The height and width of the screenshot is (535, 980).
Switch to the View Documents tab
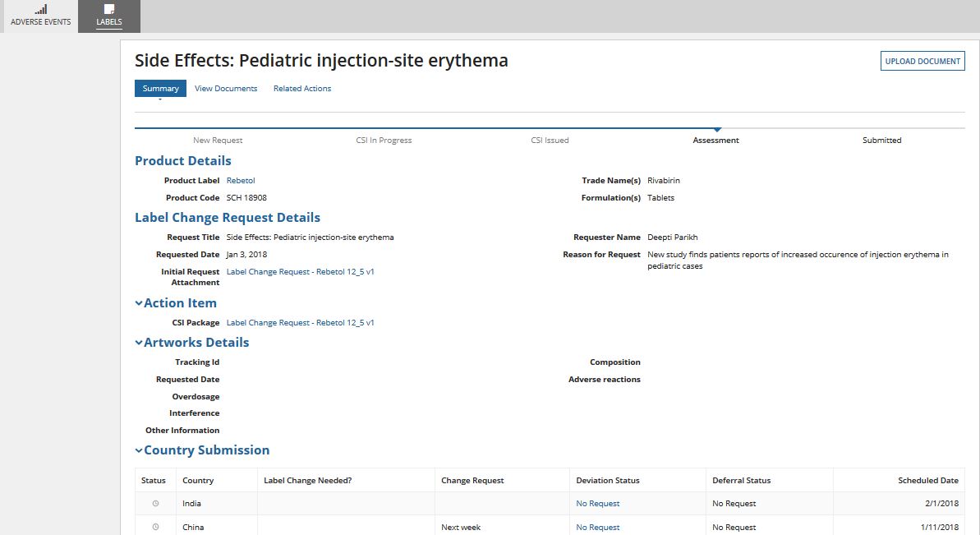[226, 89]
